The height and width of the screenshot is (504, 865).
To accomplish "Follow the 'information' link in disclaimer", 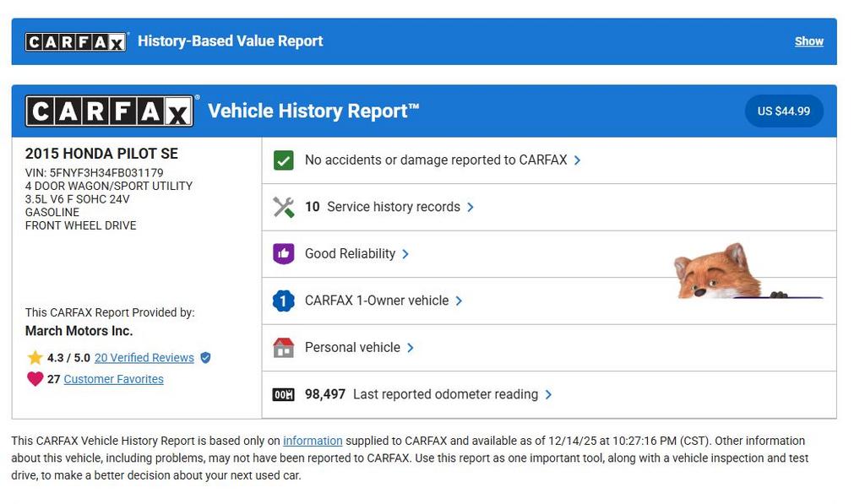I will coord(313,441).
